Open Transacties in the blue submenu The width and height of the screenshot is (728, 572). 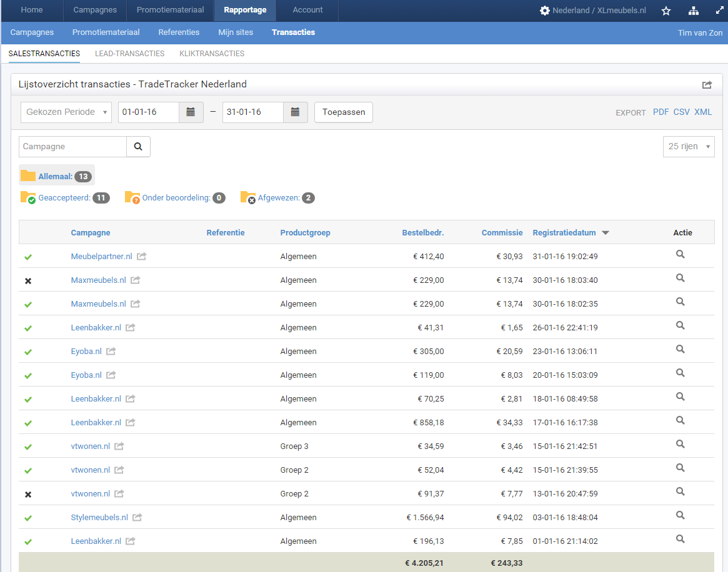pos(294,32)
